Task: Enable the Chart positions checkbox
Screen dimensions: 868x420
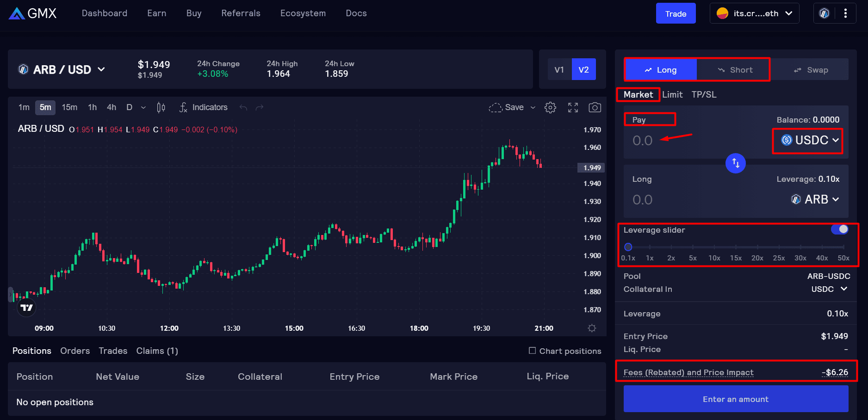Action: tap(532, 351)
